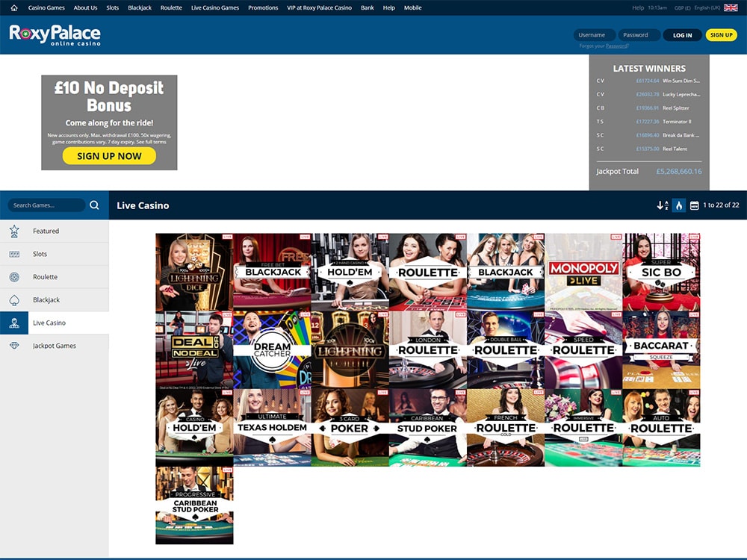Open Ultimate Texas Holdem game

(x=272, y=428)
